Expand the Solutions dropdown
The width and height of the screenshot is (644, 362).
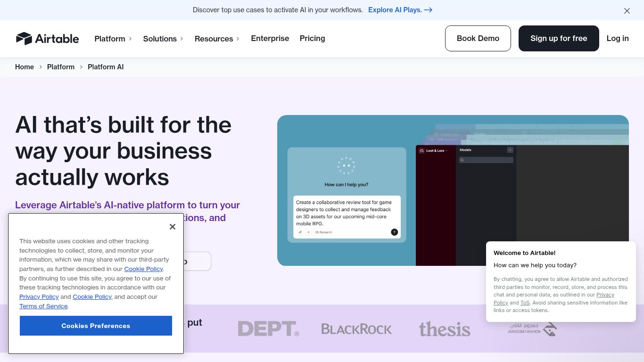click(163, 39)
